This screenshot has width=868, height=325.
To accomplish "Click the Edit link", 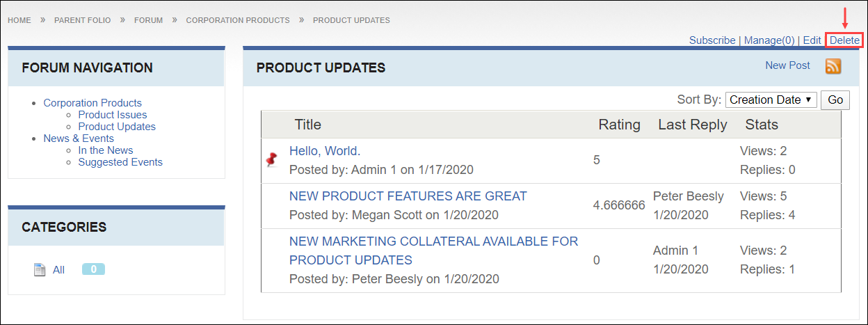I will pos(812,40).
